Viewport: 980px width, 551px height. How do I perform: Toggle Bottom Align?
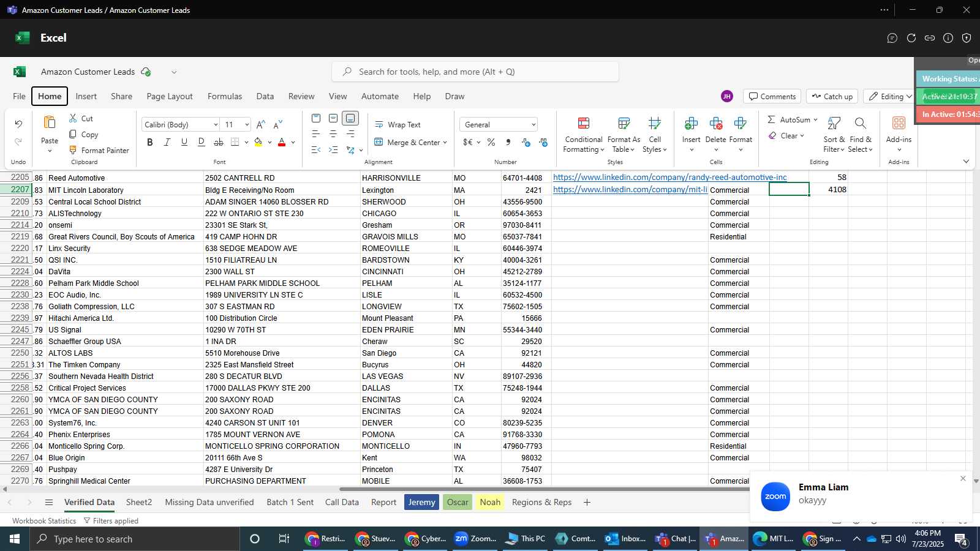coord(350,118)
